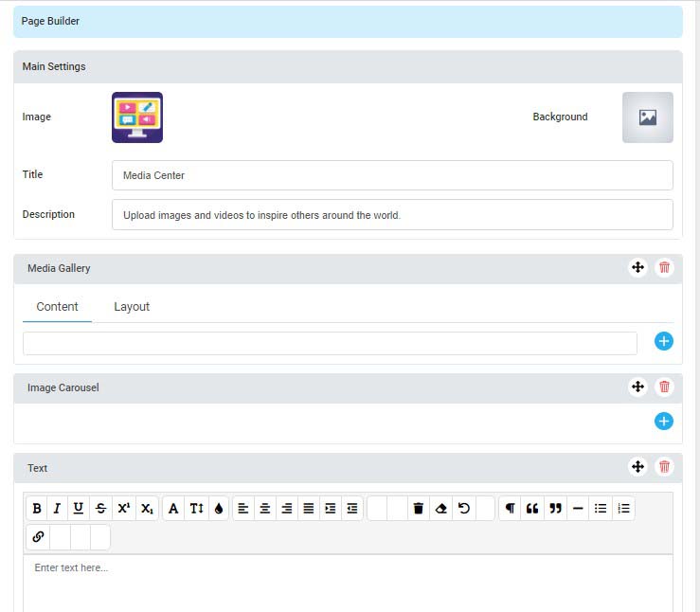Viewport: 700px width, 612px height.
Task: Clear formatting with the eraser icon
Action: click(x=441, y=508)
